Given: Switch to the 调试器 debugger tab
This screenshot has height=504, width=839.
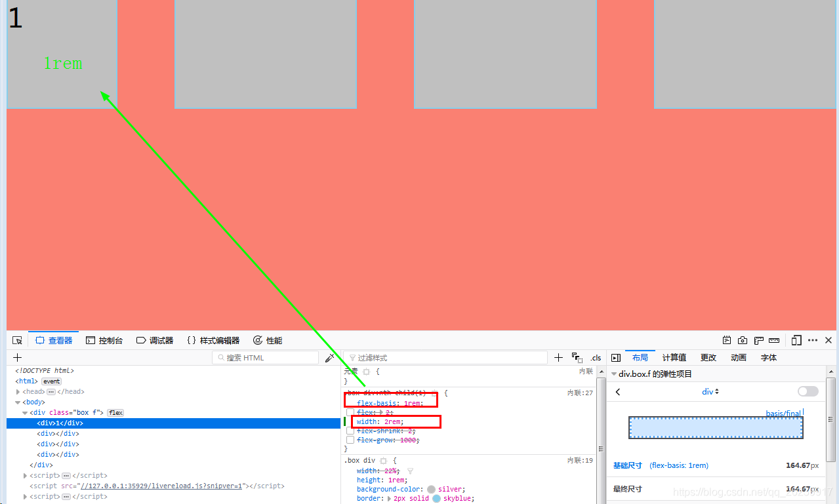Looking at the screenshot, I should (155, 340).
